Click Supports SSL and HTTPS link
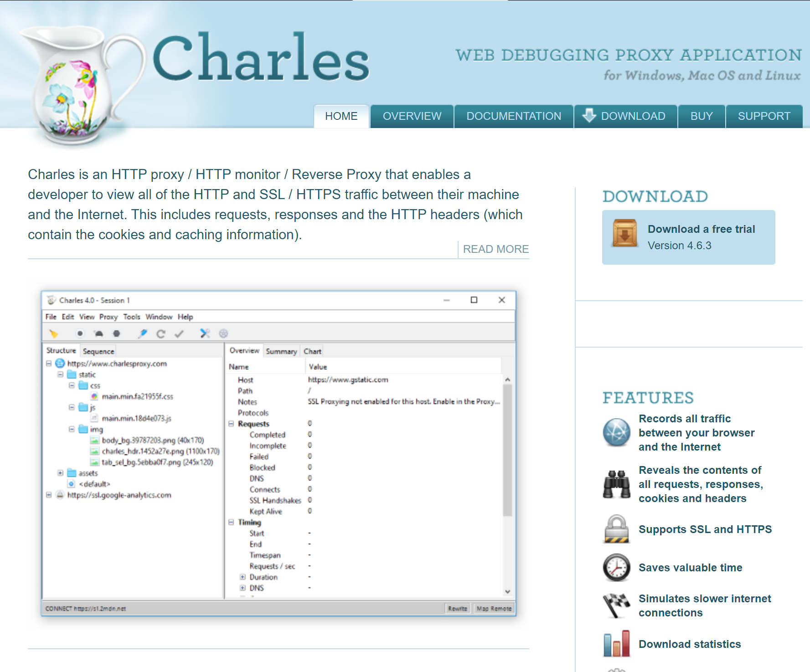Image resolution: width=810 pixels, height=672 pixels. [705, 529]
